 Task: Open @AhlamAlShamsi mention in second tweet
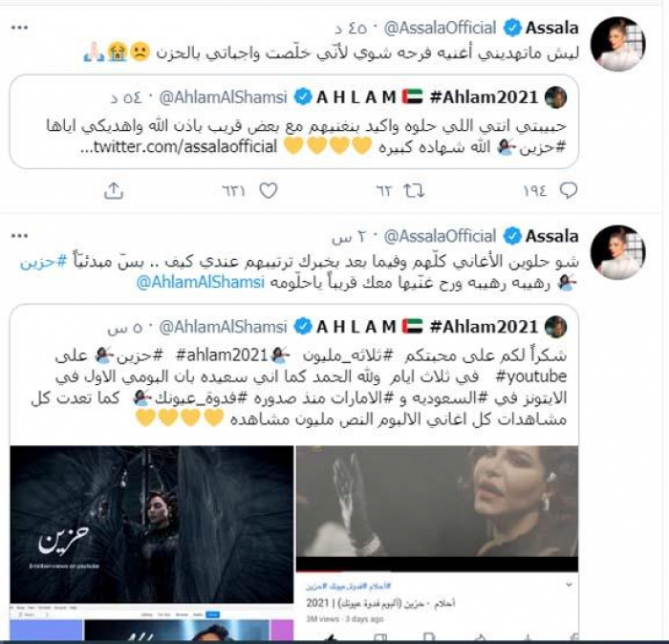click(201, 282)
